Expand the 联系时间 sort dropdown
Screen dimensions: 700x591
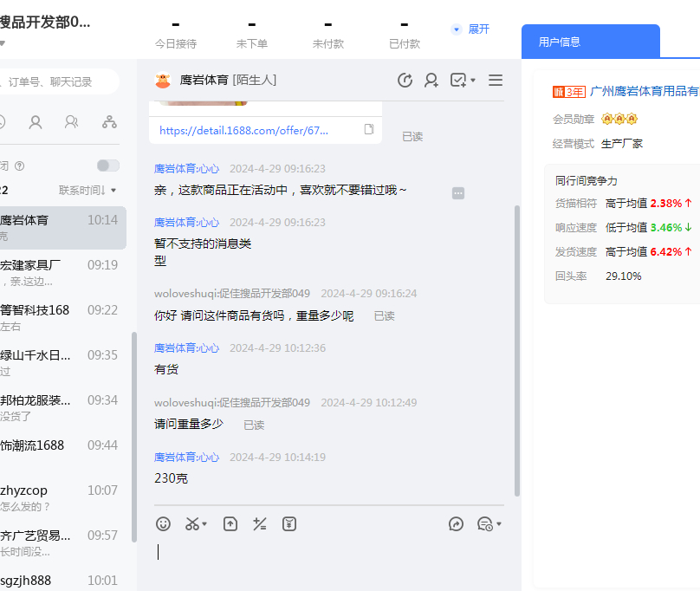[87, 190]
